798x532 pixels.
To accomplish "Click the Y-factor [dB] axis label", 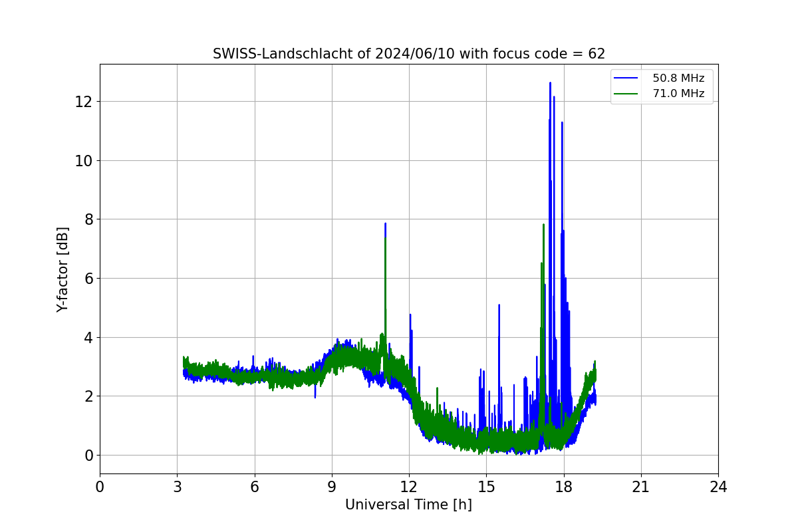I will point(63,269).
